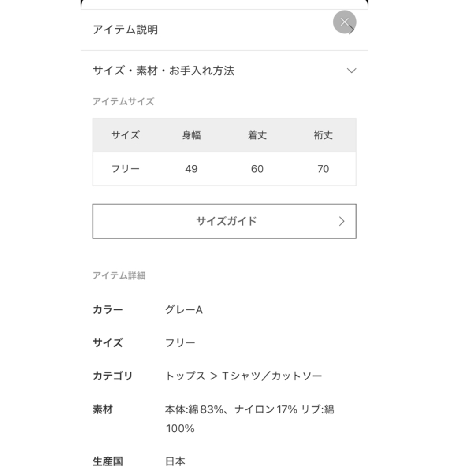This screenshot has height=476, width=476.
Task: Collapse the サイズ・素材・お手入れ方法 chevron
Action: [351, 71]
